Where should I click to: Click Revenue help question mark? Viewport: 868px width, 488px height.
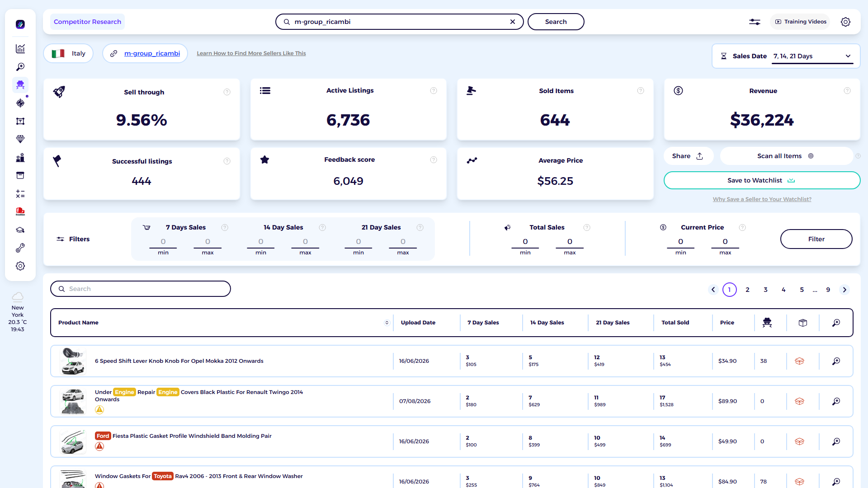(x=847, y=91)
